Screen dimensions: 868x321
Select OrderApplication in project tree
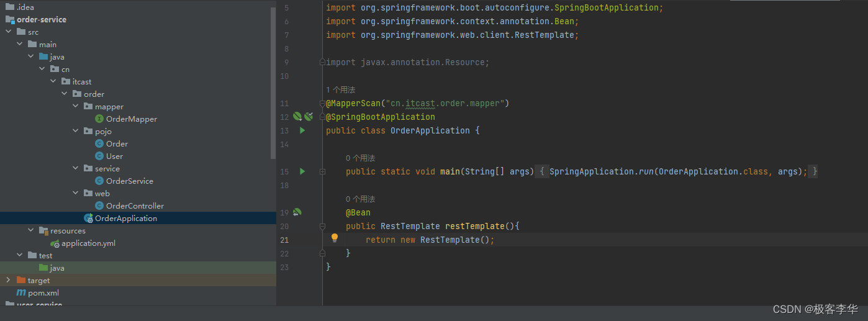(126, 218)
